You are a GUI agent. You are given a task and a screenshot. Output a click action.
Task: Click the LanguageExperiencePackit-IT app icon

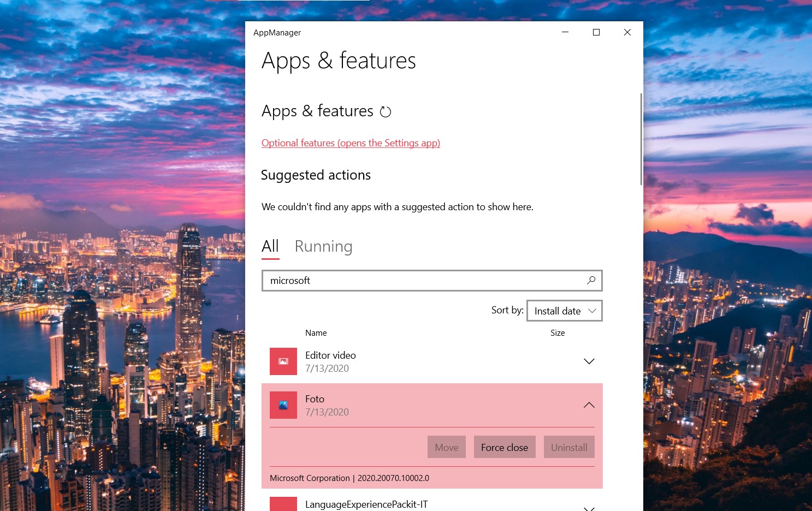pyautogui.click(x=283, y=504)
